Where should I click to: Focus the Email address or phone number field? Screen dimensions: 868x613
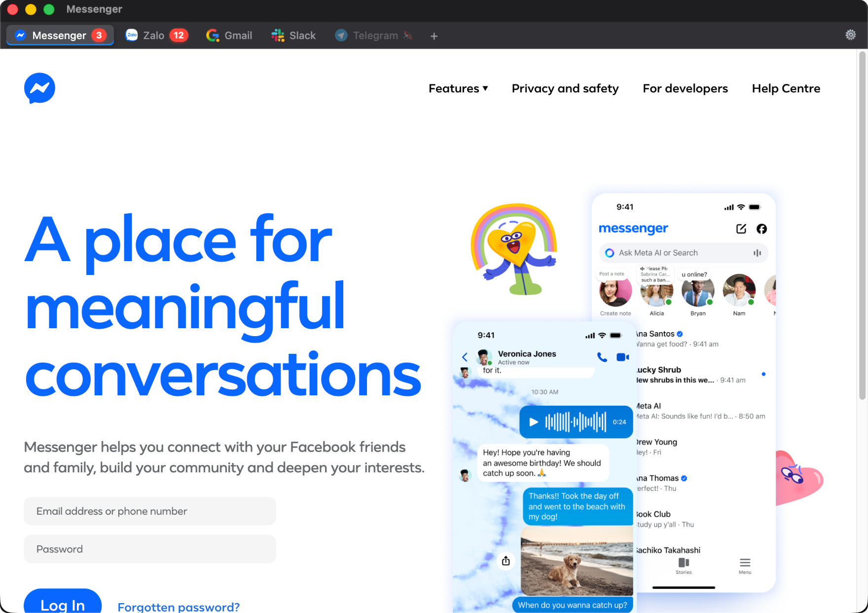point(150,511)
